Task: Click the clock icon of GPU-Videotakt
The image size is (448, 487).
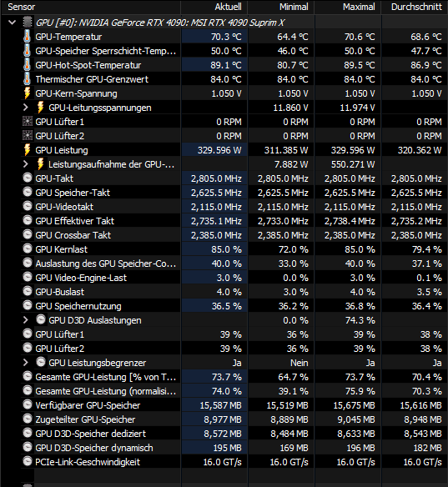Action: [28, 206]
